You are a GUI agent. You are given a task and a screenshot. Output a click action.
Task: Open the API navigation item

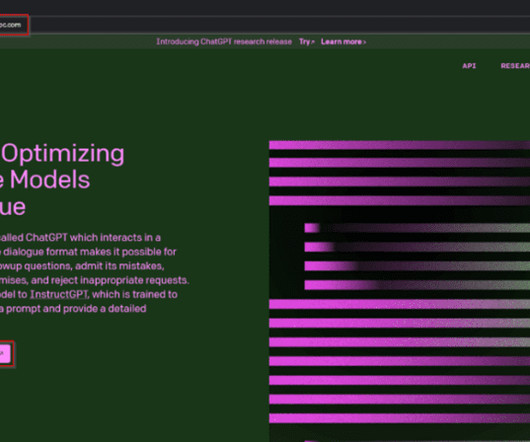469,66
